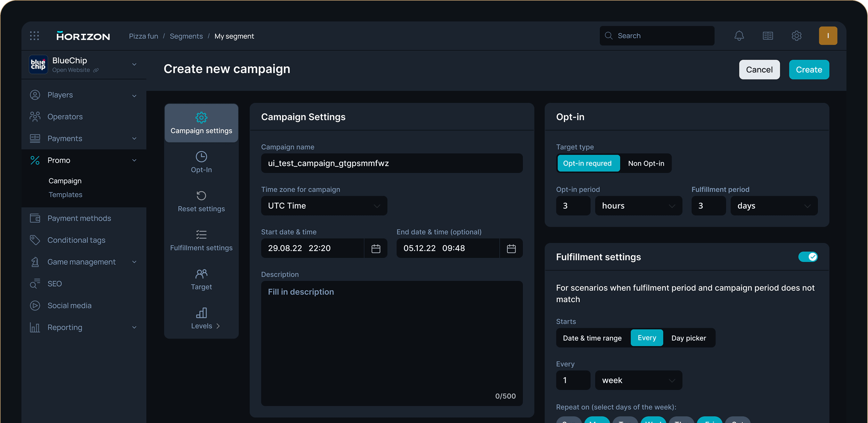Click the user avatar in top bar
Viewport: 868px width, 423px height.
pyautogui.click(x=828, y=36)
